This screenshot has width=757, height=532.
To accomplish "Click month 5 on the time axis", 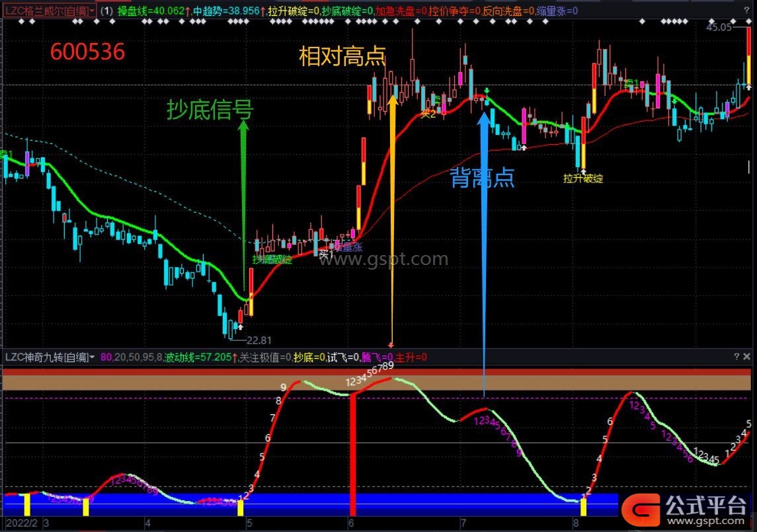I will pos(249,523).
